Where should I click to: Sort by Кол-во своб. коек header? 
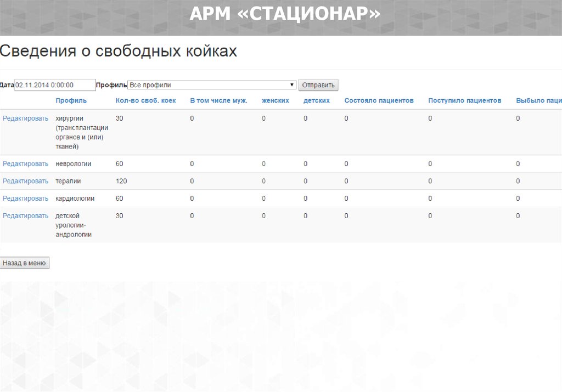pos(145,101)
